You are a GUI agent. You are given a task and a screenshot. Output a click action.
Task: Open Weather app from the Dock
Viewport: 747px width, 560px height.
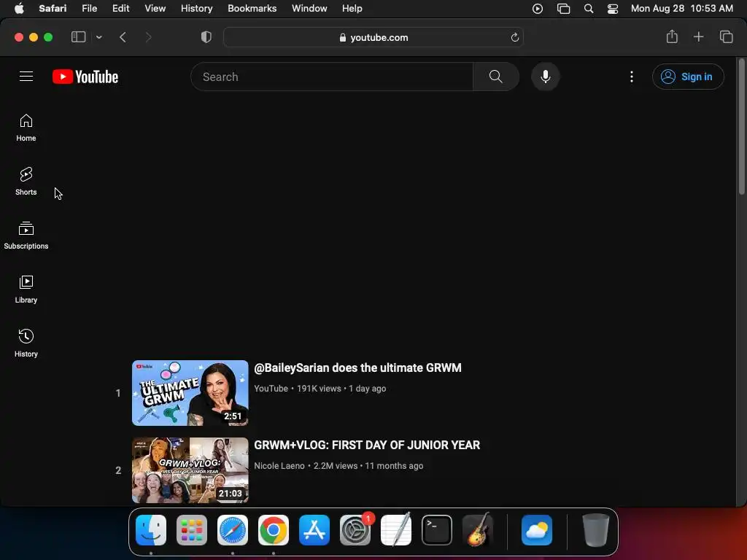(537, 530)
